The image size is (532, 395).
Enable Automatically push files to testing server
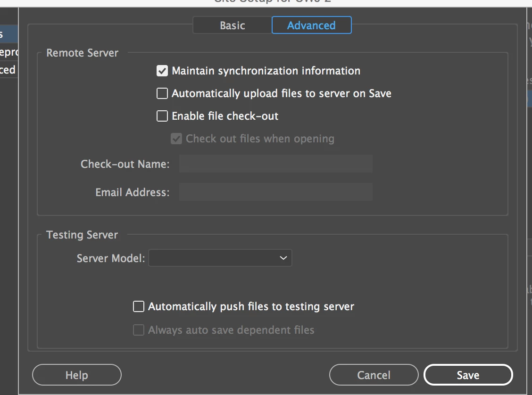(x=139, y=306)
